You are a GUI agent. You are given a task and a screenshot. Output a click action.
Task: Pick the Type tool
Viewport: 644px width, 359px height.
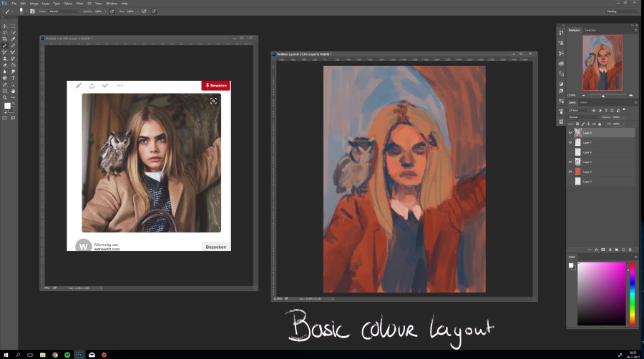(13, 78)
